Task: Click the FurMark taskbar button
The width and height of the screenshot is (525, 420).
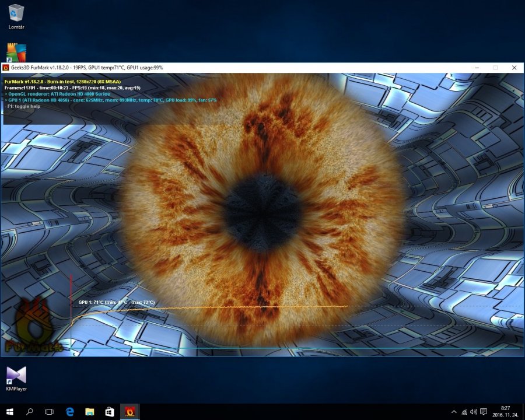Action: click(129, 412)
